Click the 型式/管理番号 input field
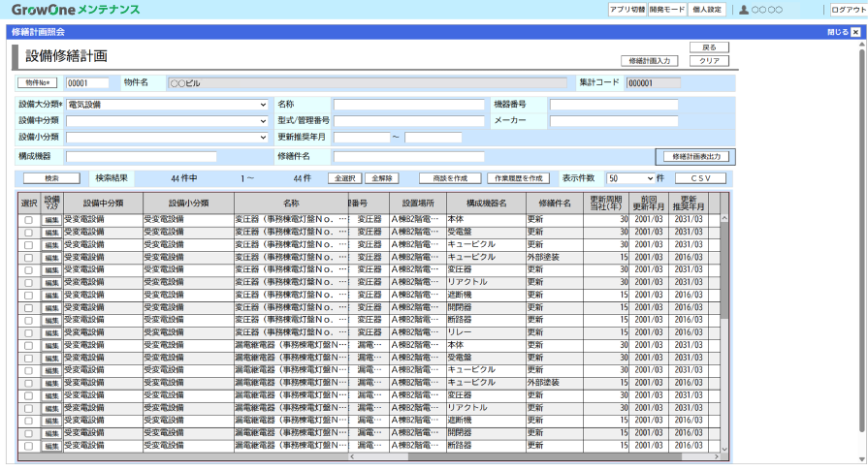 click(x=408, y=120)
